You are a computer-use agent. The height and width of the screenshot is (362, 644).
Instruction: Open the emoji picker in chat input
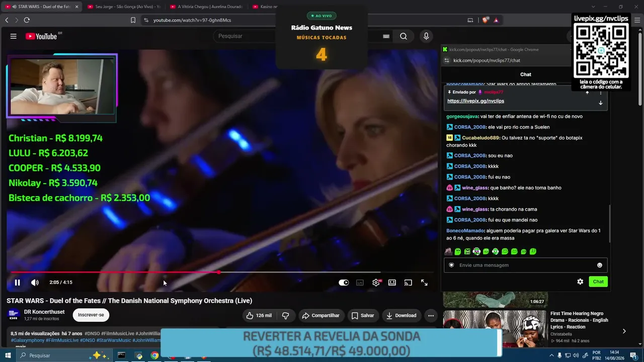(600, 265)
